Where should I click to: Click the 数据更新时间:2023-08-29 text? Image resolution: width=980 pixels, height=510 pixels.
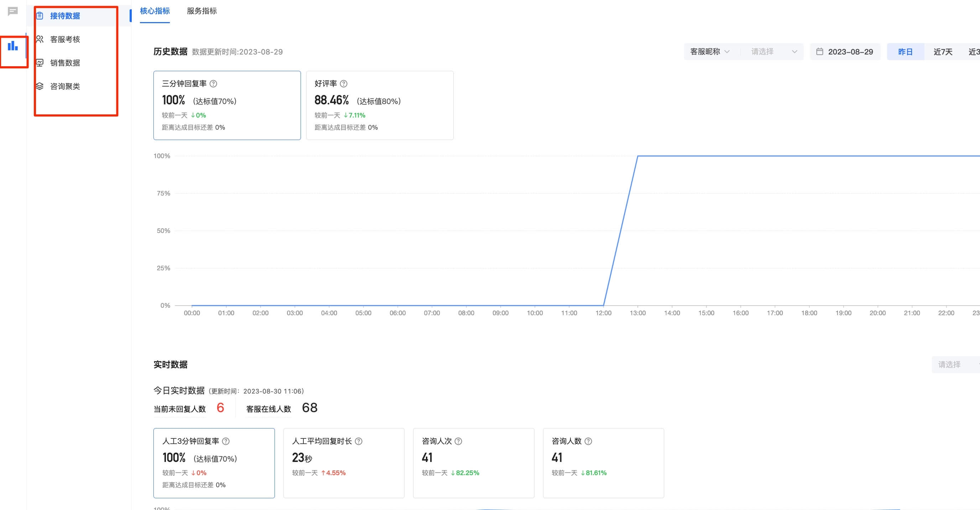point(238,52)
